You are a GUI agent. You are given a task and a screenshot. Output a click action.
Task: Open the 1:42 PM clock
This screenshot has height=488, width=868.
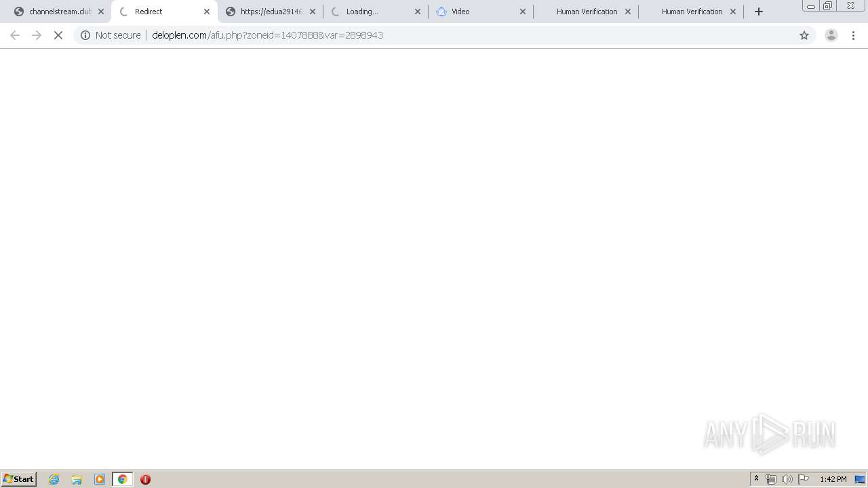pyautogui.click(x=833, y=479)
